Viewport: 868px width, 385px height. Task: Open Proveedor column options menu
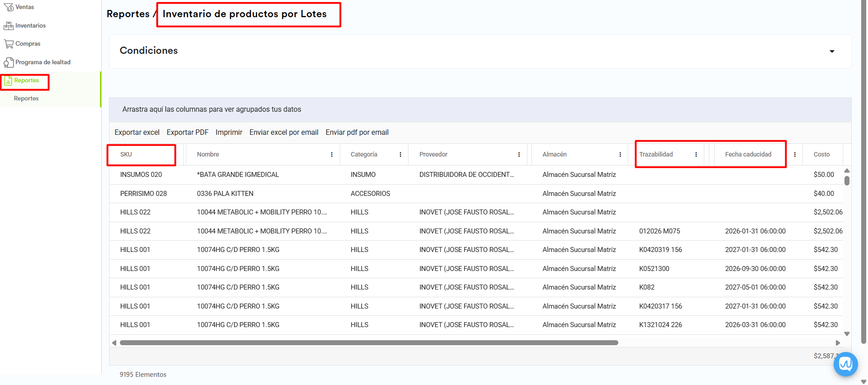coord(519,155)
